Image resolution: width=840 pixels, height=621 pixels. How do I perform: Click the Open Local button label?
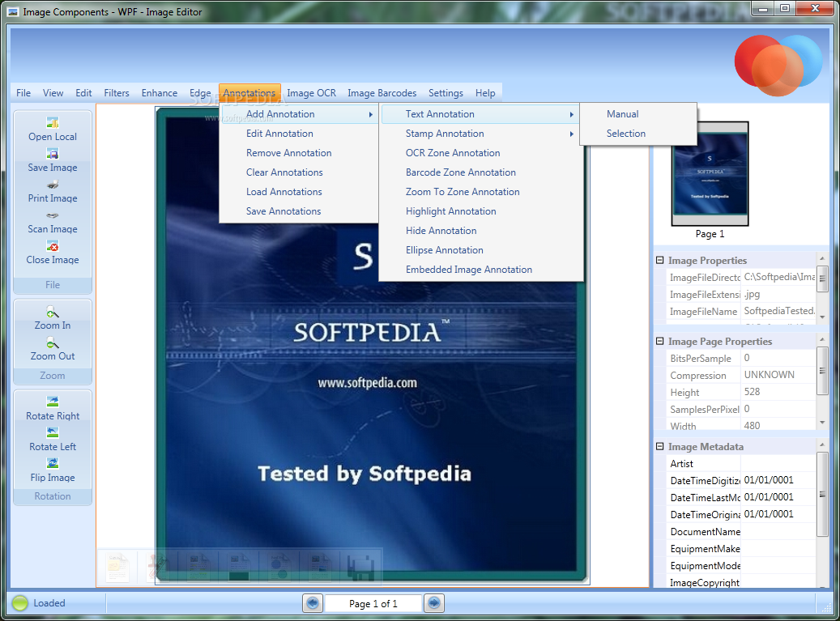[x=53, y=137]
